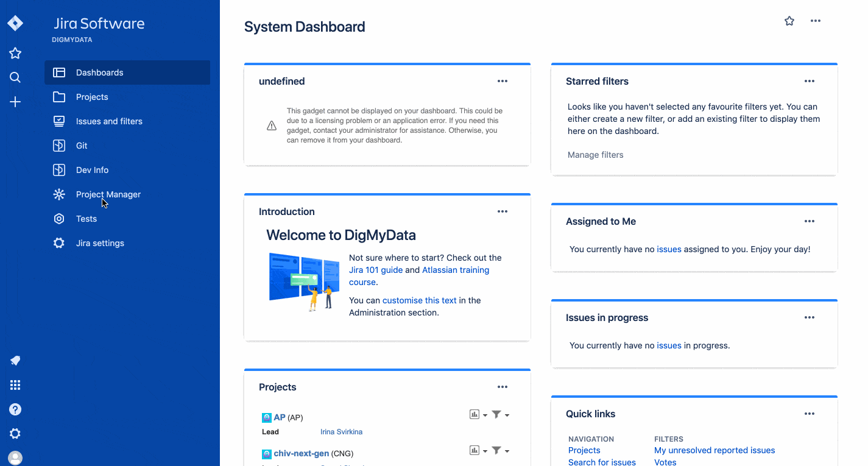The height and width of the screenshot is (466, 868).
Task: Open the app switcher grid icon
Action: point(15,385)
